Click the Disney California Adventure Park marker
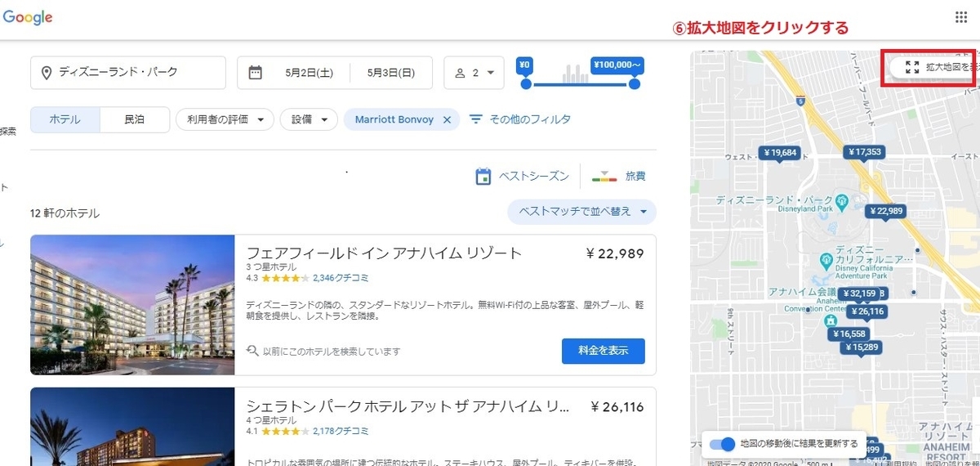 coord(826,259)
